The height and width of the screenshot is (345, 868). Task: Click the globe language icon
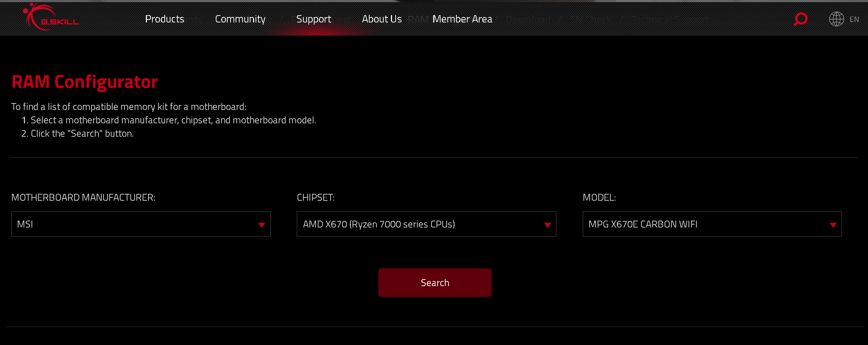[x=836, y=19]
